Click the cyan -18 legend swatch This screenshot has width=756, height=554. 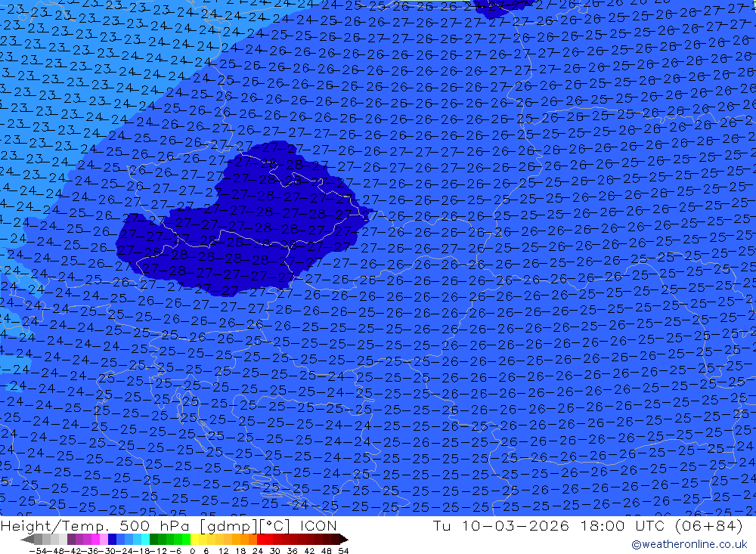point(145,539)
